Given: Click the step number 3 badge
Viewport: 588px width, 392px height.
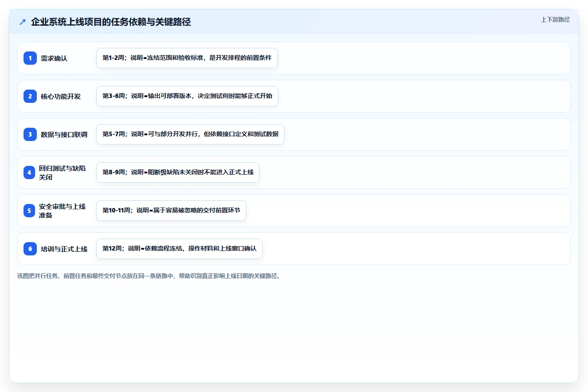Looking at the screenshot, I should click(x=30, y=134).
